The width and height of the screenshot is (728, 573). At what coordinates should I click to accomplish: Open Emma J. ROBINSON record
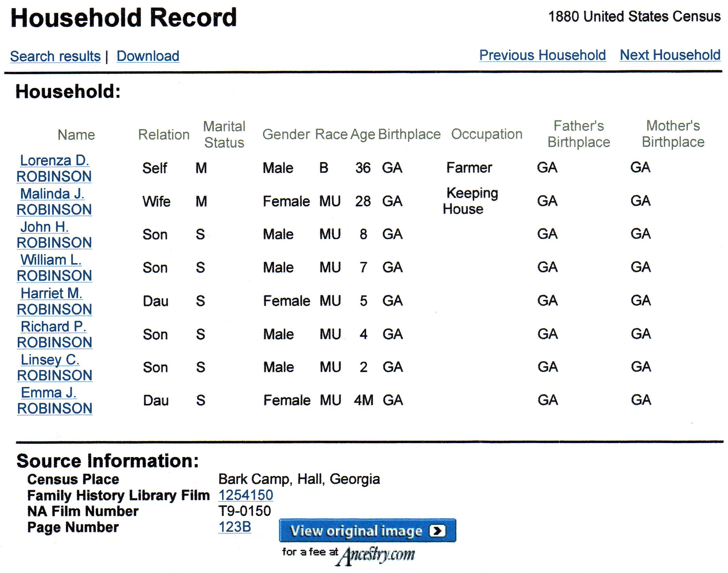(x=55, y=400)
